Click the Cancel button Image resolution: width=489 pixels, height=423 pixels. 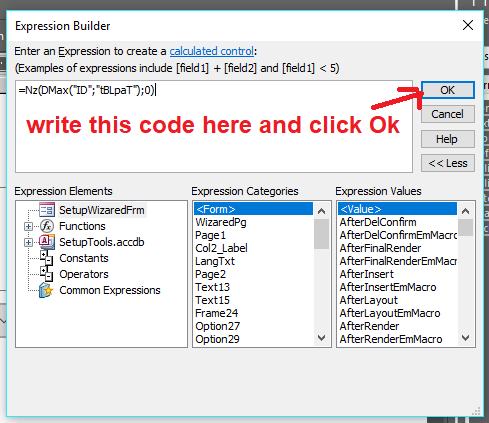pyautogui.click(x=448, y=114)
